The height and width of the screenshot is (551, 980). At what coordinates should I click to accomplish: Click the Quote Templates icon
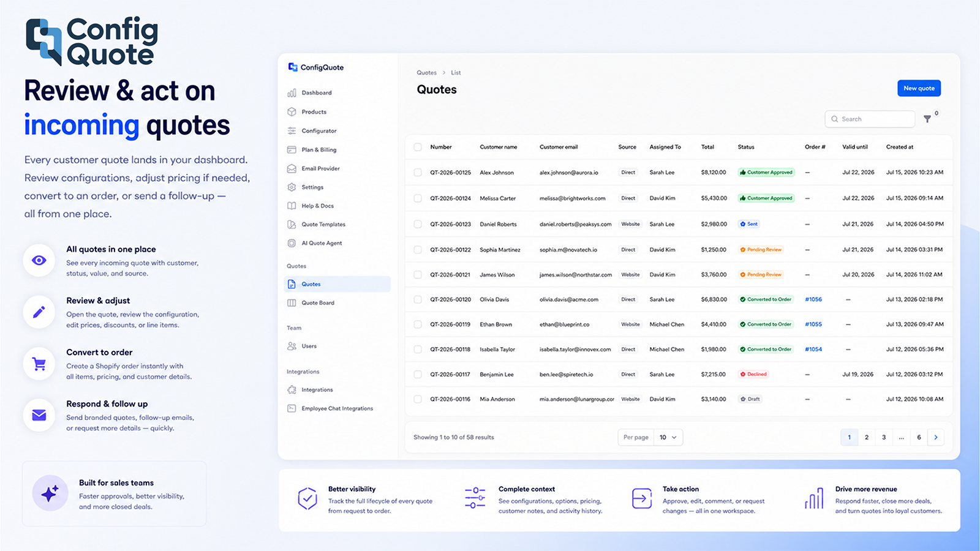[292, 225]
